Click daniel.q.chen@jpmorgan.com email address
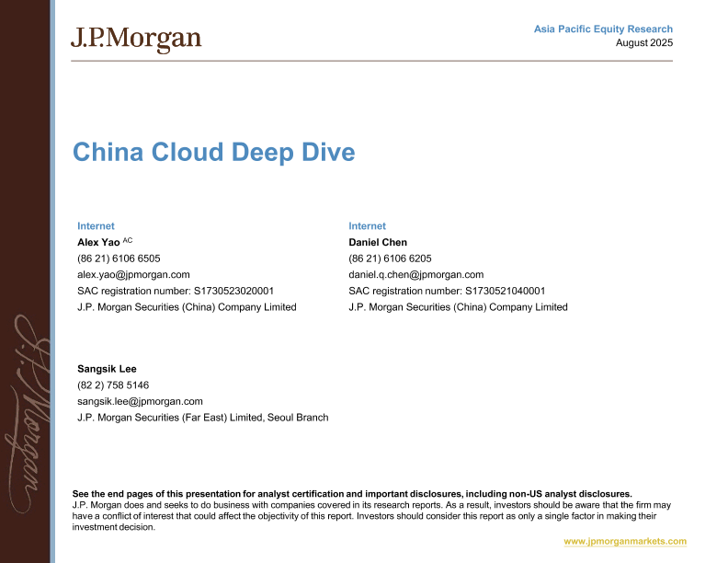 pos(415,274)
